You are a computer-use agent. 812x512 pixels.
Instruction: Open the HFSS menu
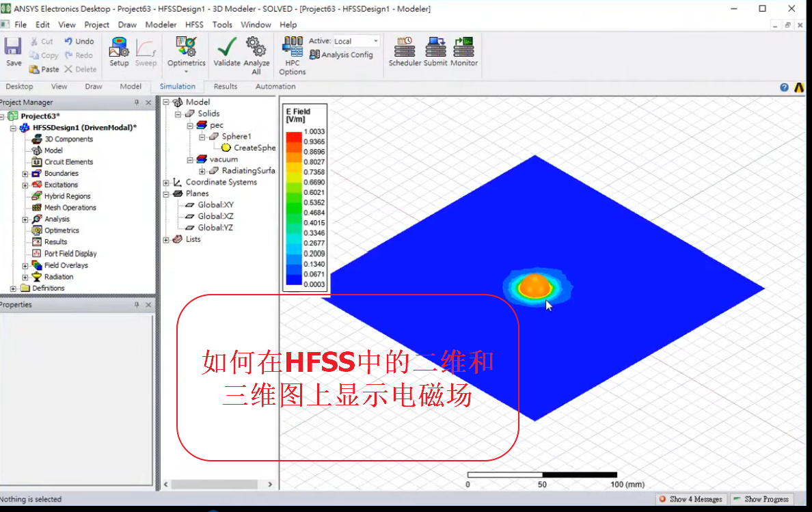tap(194, 25)
